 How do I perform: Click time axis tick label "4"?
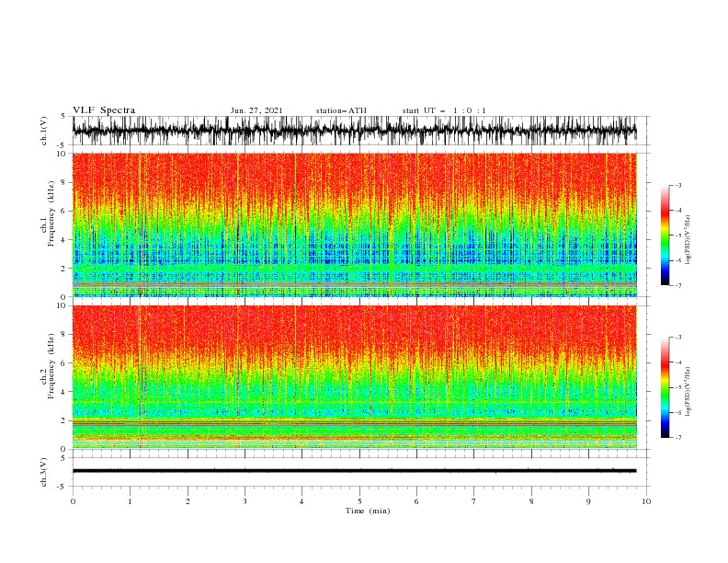301,501
